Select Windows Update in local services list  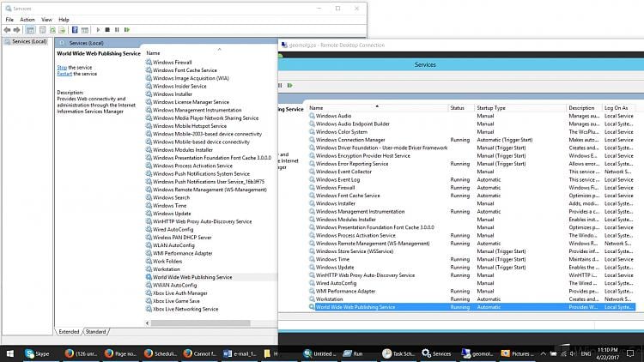pyautogui.click(x=172, y=214)
